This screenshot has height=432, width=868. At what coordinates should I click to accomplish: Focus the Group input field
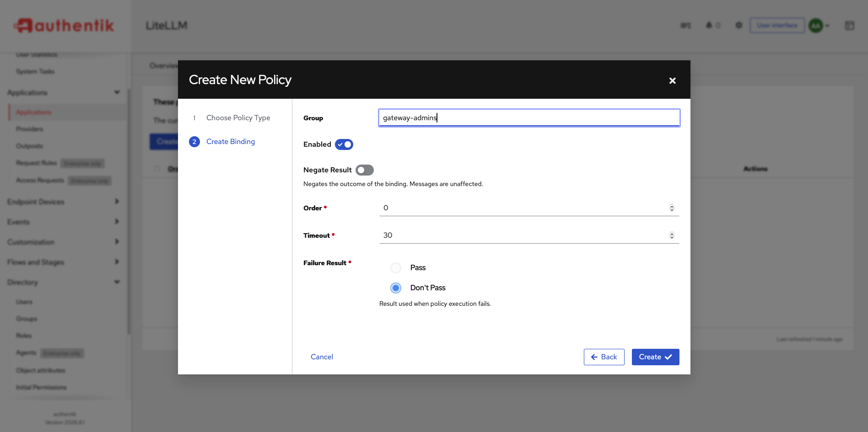[529, 118]
